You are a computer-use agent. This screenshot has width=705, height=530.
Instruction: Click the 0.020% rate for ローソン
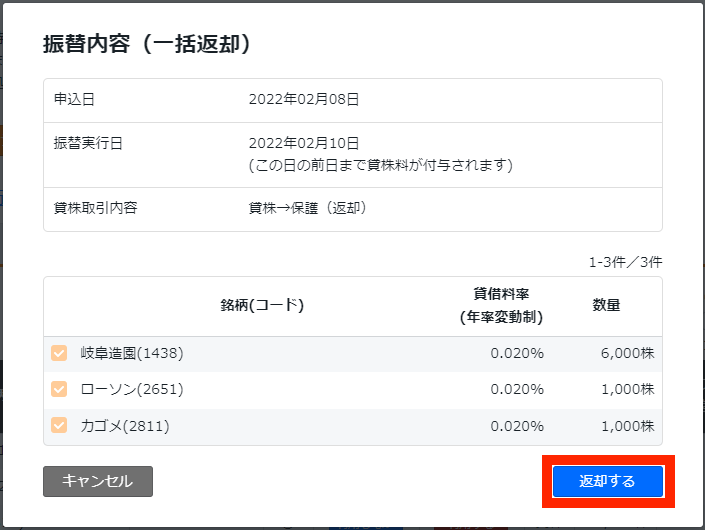tap(517, 389)
